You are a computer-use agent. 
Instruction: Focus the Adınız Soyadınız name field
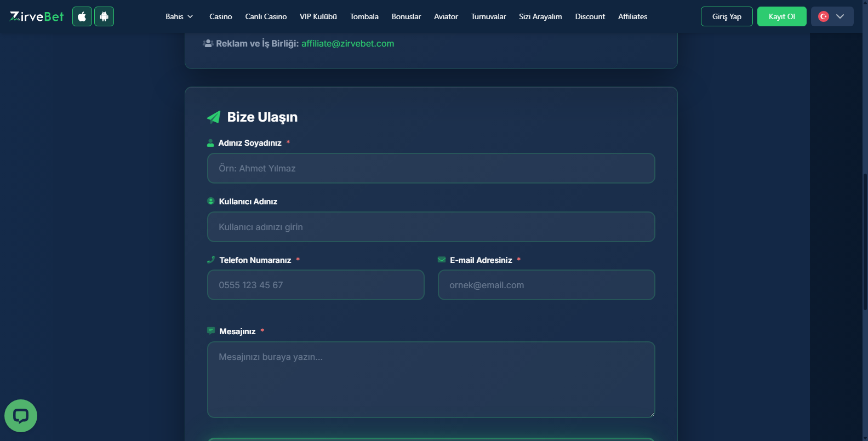pos(431,168)
